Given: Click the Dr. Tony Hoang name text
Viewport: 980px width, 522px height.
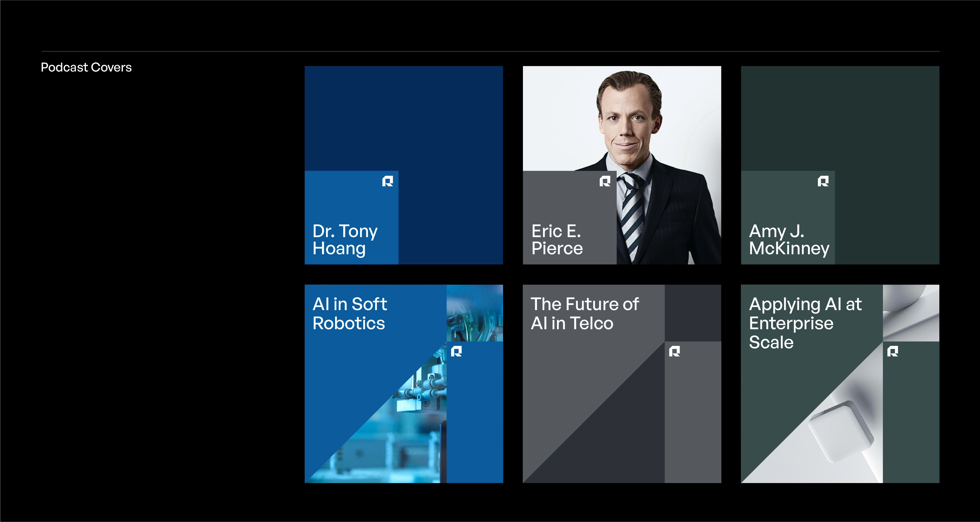Looking at the screenshot, I should pyautogui.click(x=345, y=240).
